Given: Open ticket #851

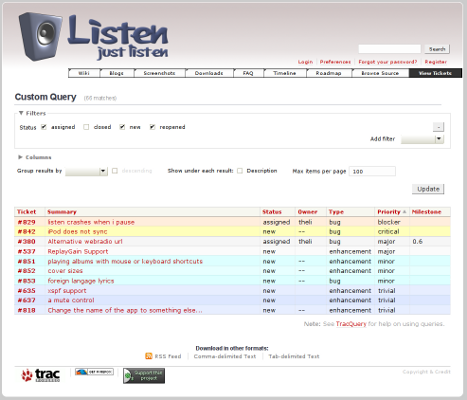Looking at the screenshot, I should [26, 261].
